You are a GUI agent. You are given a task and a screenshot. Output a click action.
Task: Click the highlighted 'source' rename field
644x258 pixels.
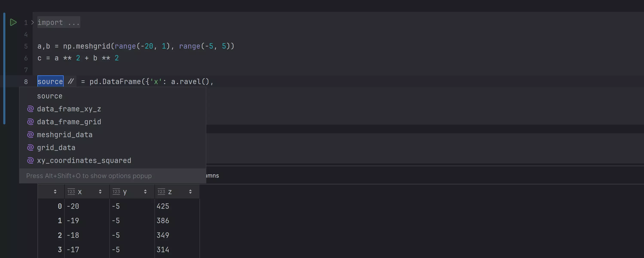[x=50, y=81]
